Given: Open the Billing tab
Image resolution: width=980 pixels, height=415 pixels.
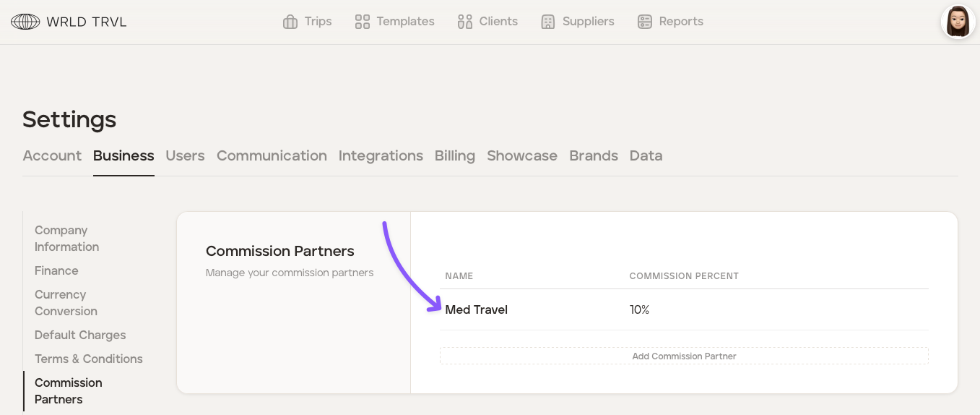Looking at the screenshot, I should coord(455,155).
